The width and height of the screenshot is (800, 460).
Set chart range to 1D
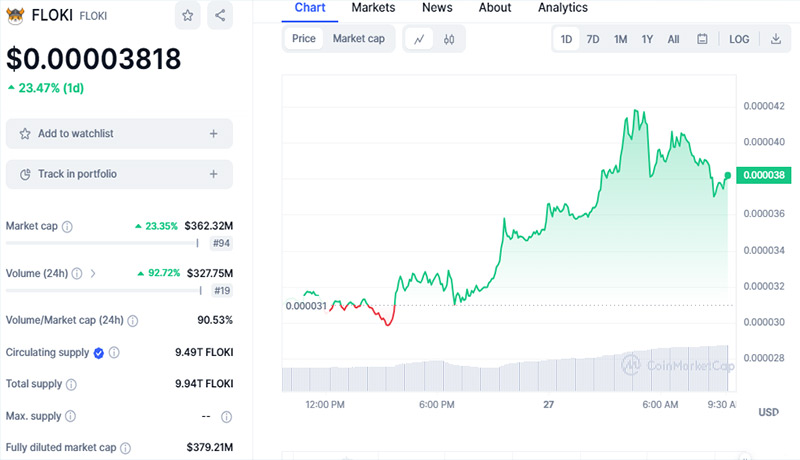(566, 39)
